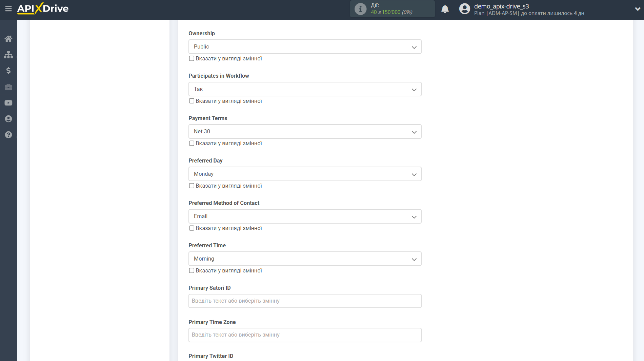Open the hamburger menu icon
The height and width of the screenshot is (361, 644).
pos(8,8)
